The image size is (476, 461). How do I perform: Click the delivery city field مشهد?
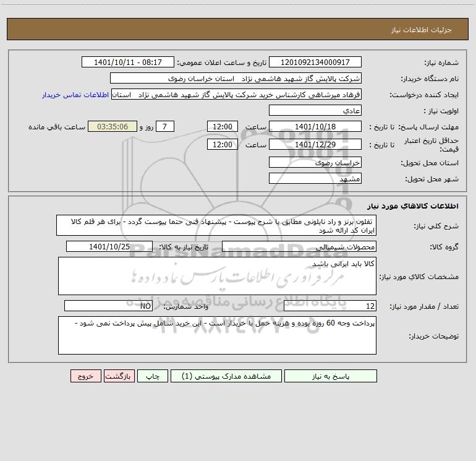pyautogui.click(x=315, y=178)
